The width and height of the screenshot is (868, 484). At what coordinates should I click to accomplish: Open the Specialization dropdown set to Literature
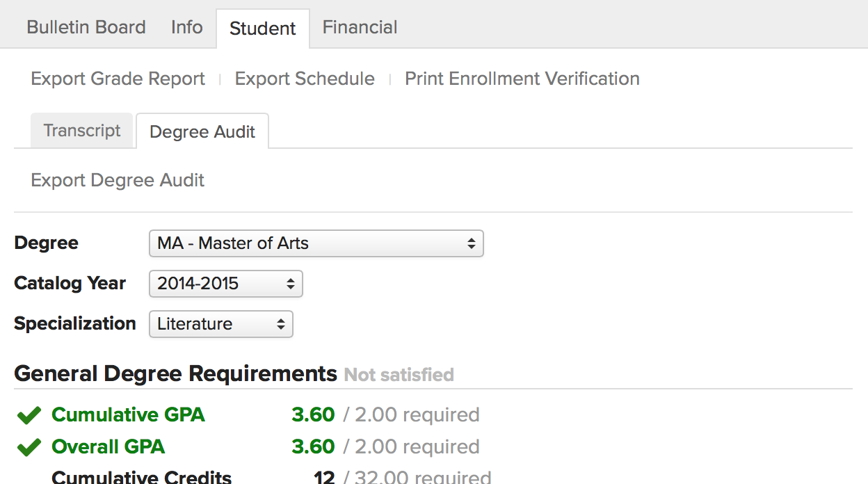220,324
